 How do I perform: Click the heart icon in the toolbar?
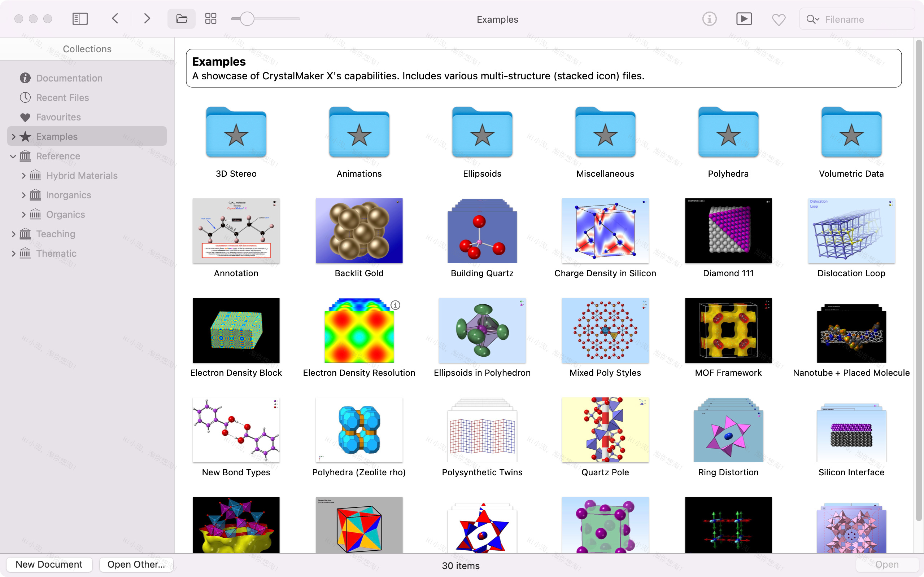(x=779, y=19)
